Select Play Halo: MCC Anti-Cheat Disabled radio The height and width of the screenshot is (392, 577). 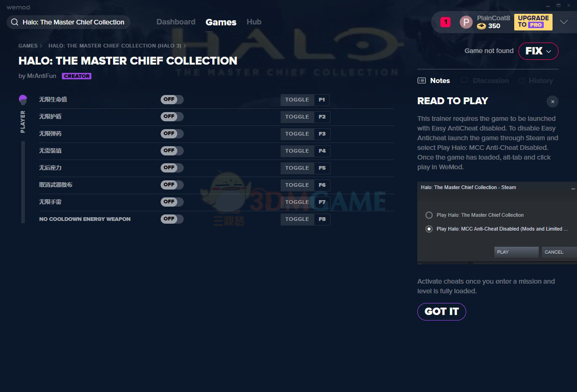click(429, 229)
